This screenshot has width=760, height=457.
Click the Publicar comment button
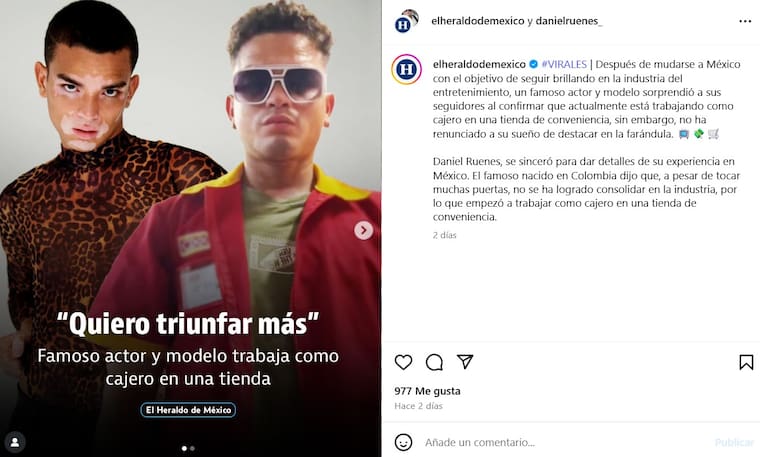coord(734,442)
